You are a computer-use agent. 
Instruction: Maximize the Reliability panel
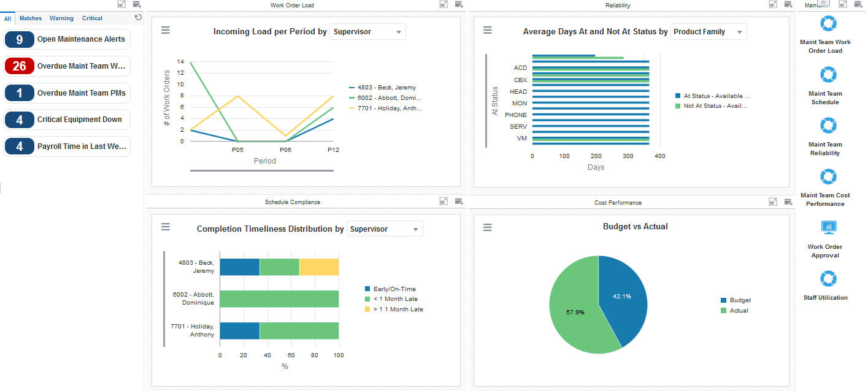[773, 4]
